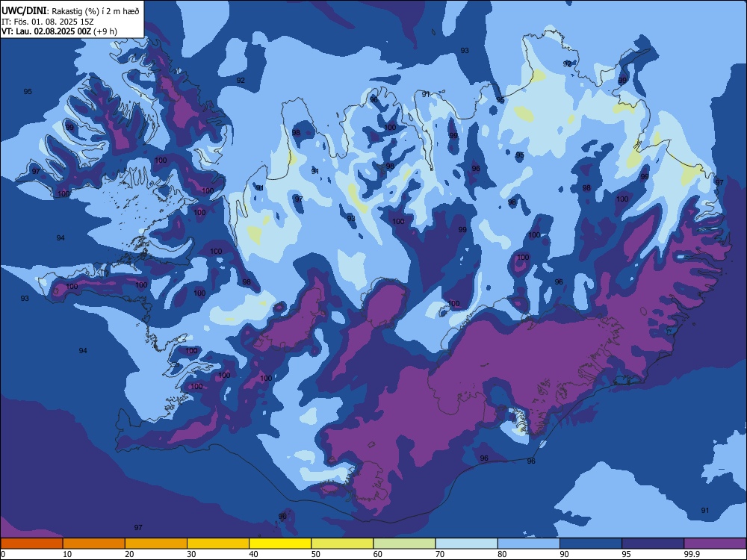Click the dark orange 0–10 legend swatch

point(32,544)
